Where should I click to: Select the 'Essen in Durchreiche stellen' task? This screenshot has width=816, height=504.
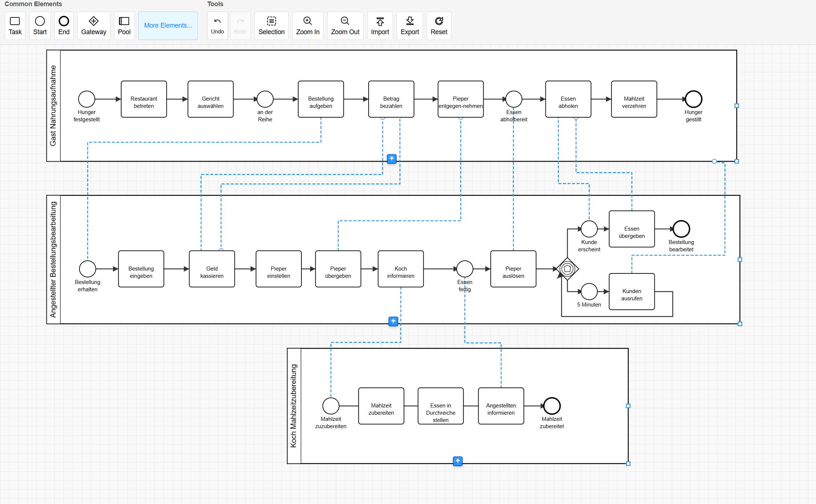(x=441, y=406)
